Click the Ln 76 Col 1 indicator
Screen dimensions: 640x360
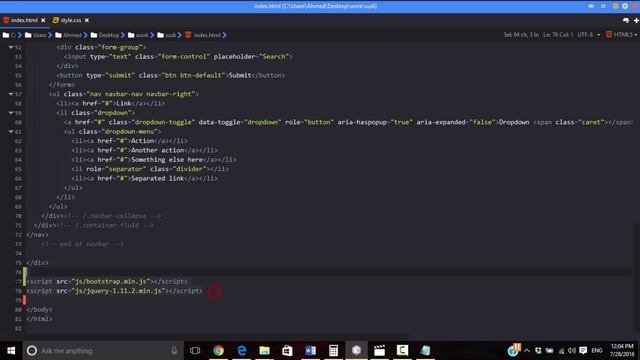coord(558,35)
